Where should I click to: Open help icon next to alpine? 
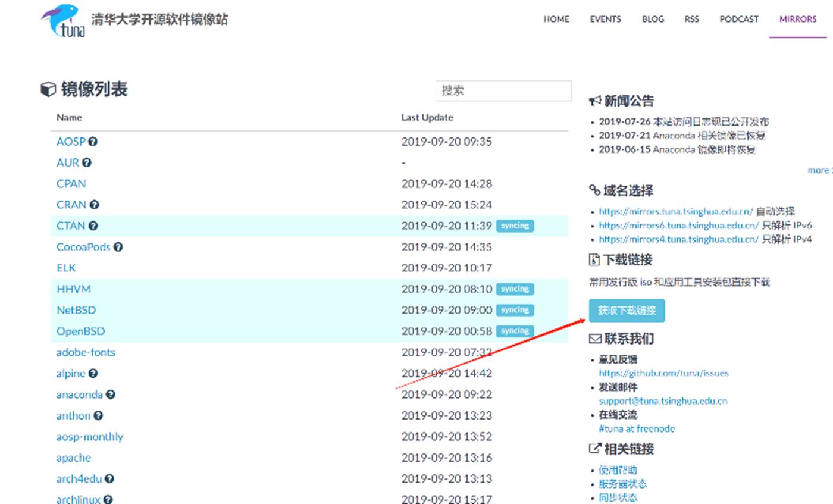point(93,373)
